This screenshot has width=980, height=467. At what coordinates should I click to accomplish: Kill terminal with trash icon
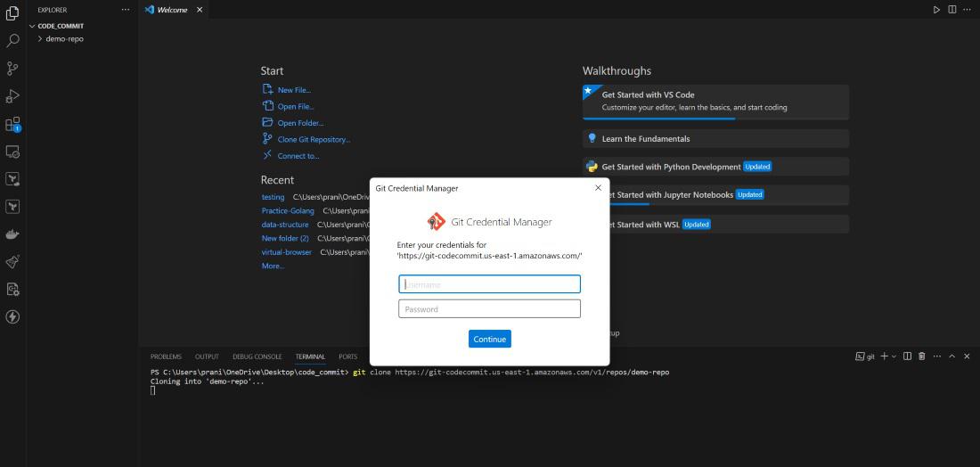tap(921, 356)
